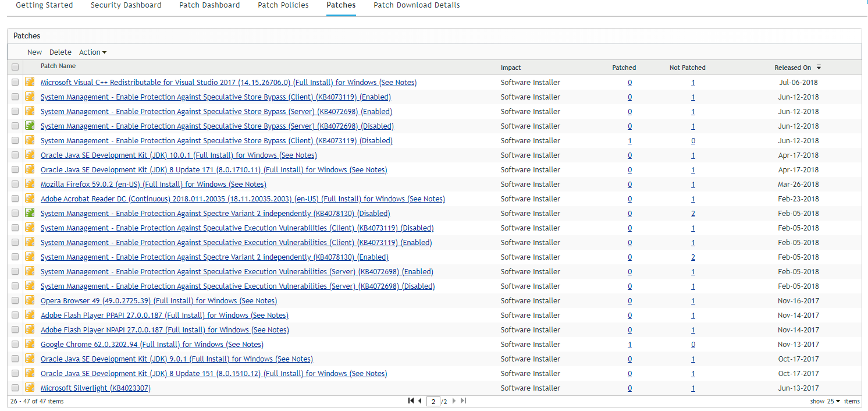868x411 pixels.
Task: Go to first page of patches
Action: click(411, 401)
